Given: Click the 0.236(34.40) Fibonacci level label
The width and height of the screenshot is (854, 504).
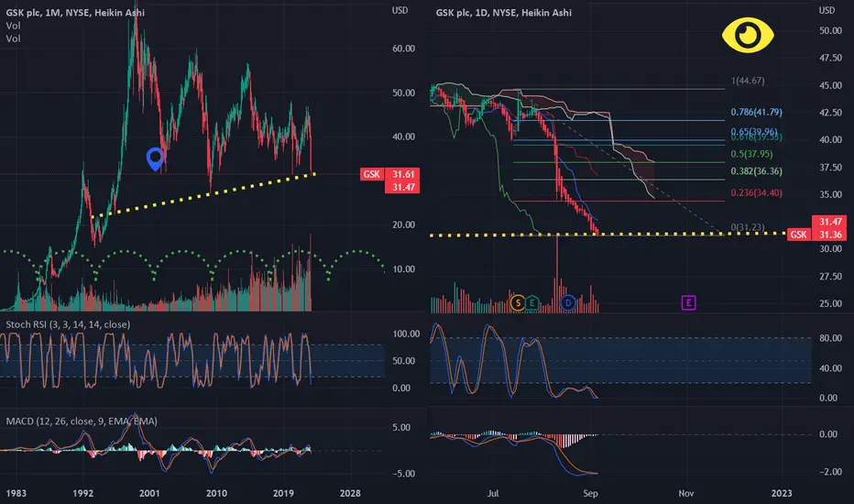Looking at the screenshot, I should (x=757, y=192).
